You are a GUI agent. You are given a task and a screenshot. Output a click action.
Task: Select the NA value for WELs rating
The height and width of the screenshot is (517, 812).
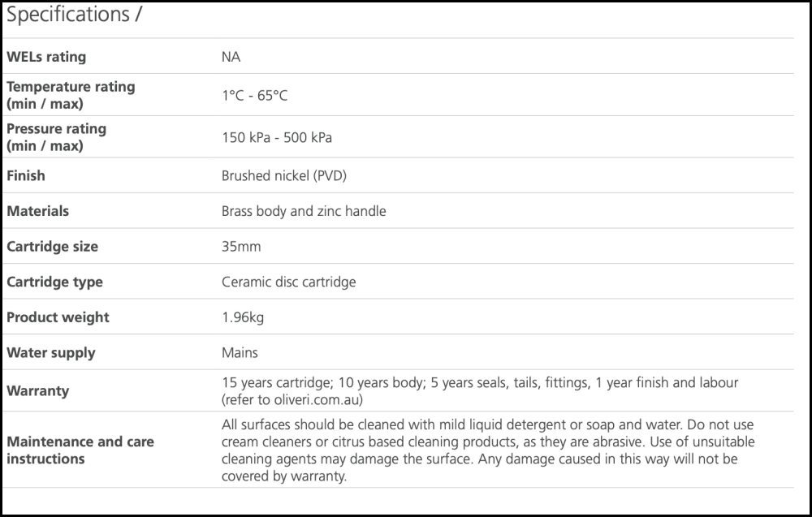pos(231,57)
